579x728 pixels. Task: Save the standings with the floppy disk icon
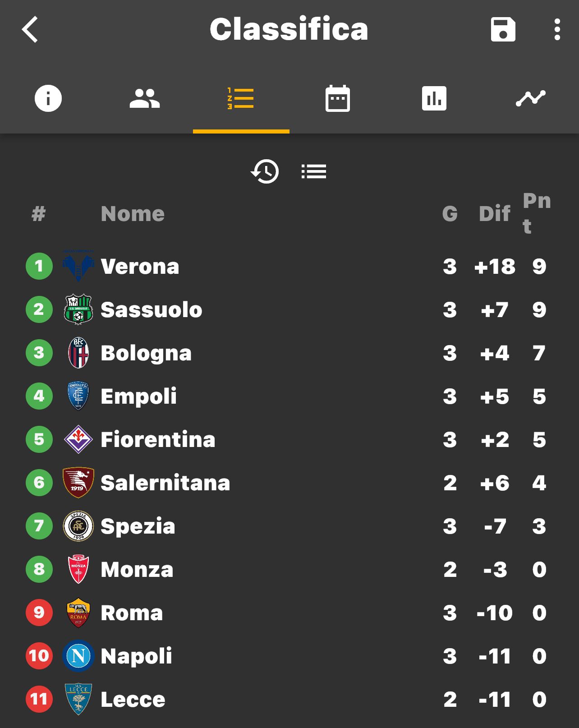coord(503,30)
